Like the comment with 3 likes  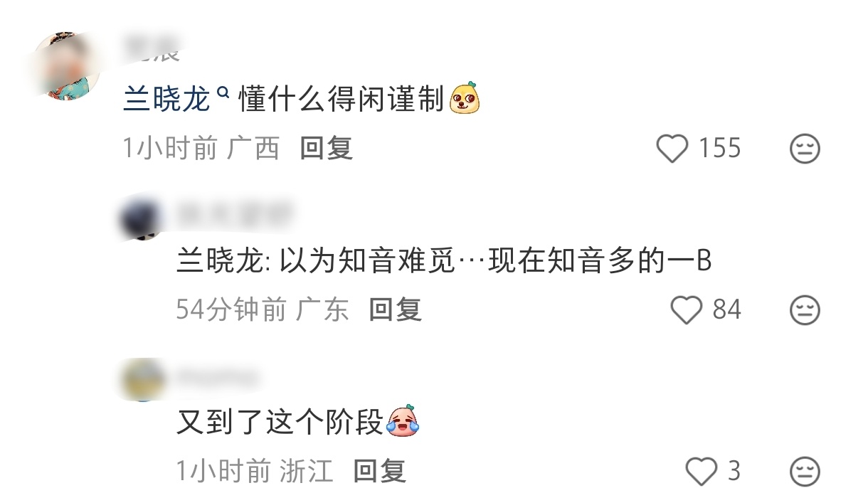701,471
